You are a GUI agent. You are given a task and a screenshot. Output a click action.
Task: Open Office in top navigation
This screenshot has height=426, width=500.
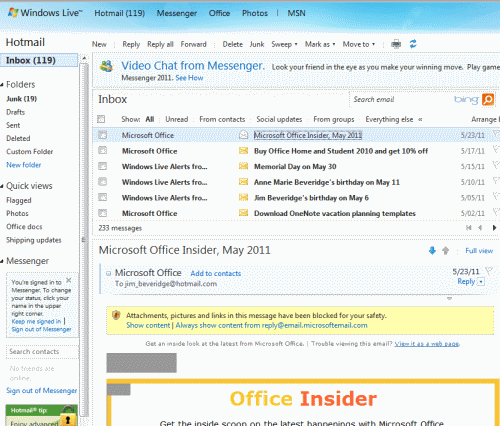(x=219, y=13)
